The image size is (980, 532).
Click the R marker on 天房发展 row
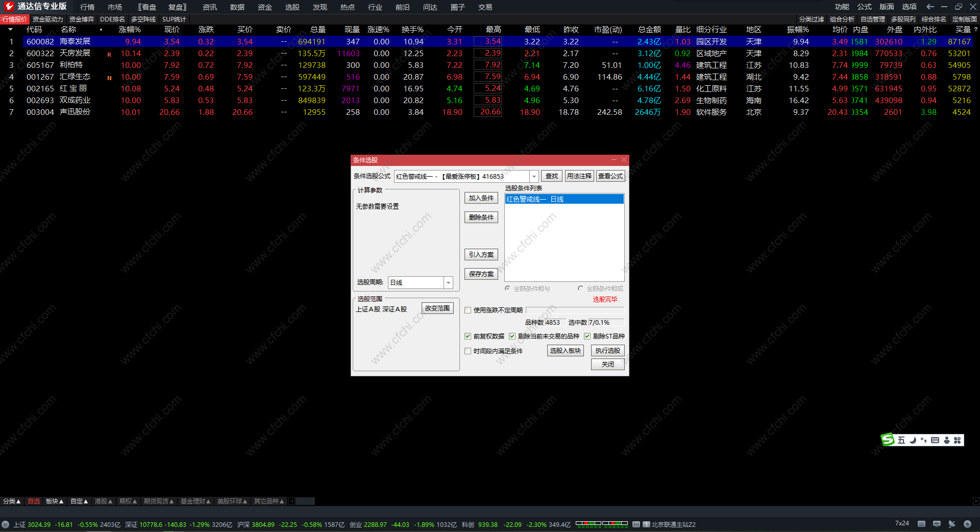tap(109, 55)
